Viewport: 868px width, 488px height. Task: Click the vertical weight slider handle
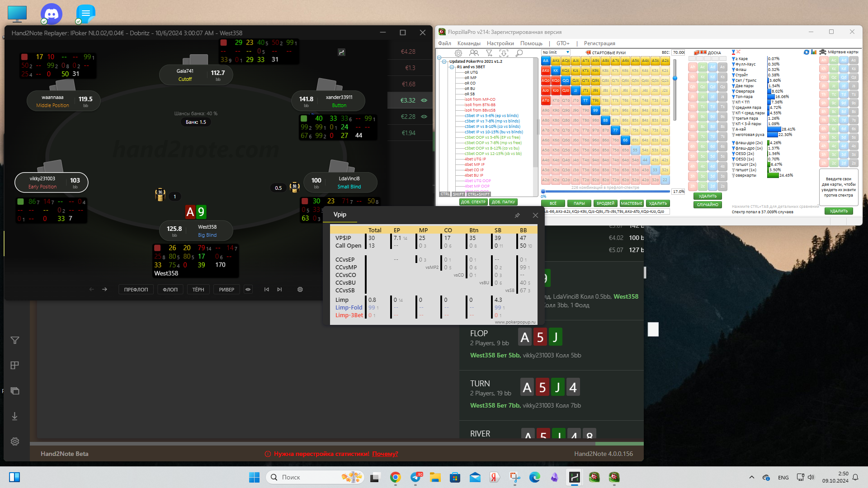click(x=675, y=78)
